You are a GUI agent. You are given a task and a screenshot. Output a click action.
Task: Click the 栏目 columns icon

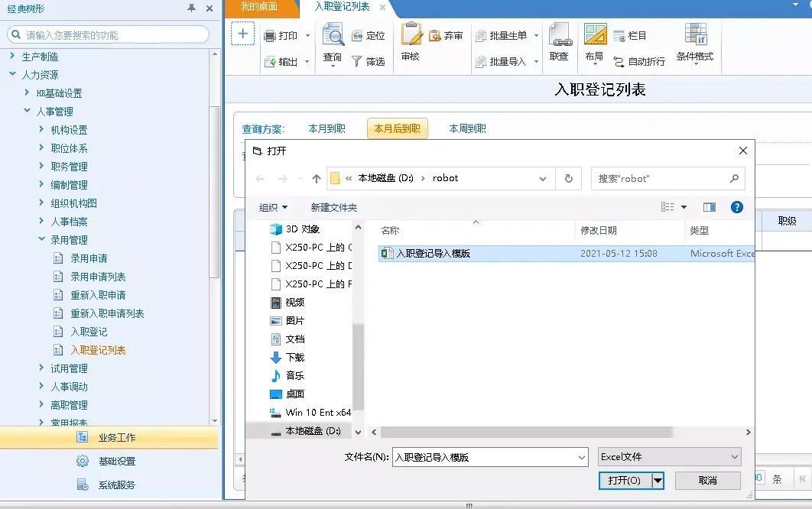point(619,36)
